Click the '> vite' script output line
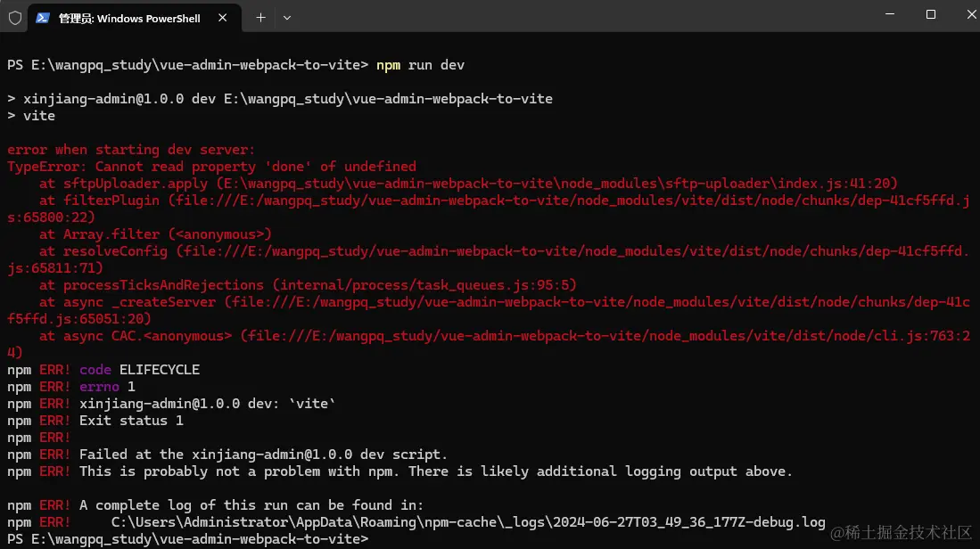This screenshot has height=549, width=980. 31,116
